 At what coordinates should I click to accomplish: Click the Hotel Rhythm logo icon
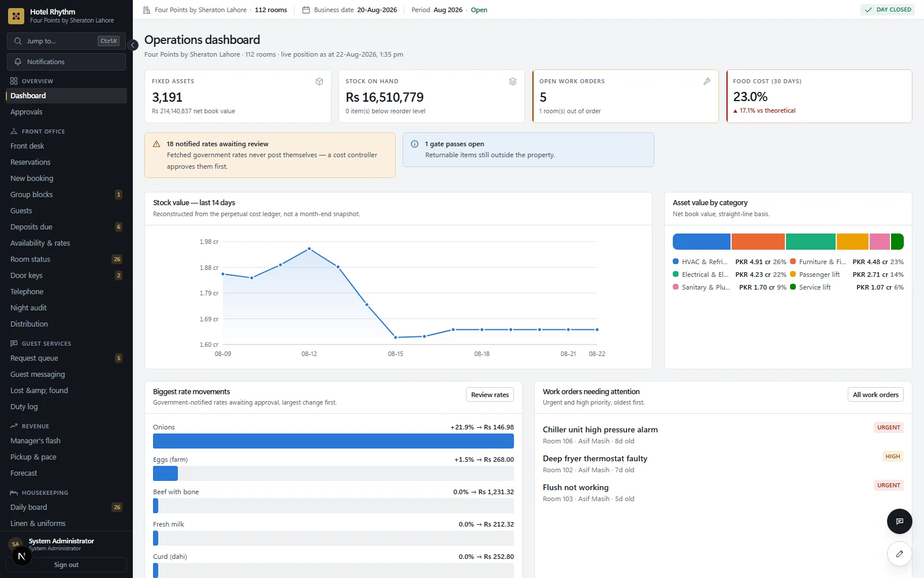coord(16,16)
